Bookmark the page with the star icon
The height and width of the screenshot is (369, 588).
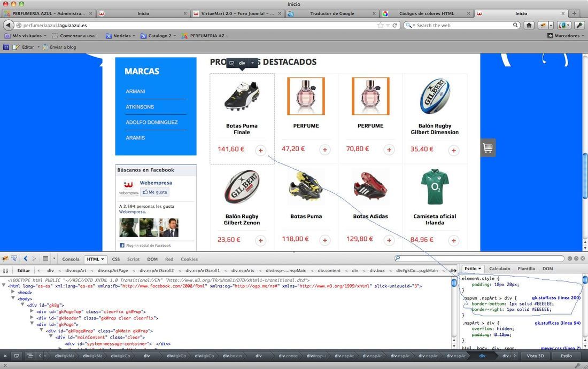(x=381, y=26)
